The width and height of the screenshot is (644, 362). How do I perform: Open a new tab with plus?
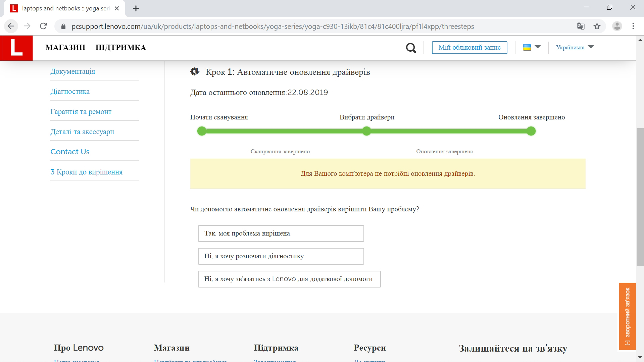pos(136,9)
